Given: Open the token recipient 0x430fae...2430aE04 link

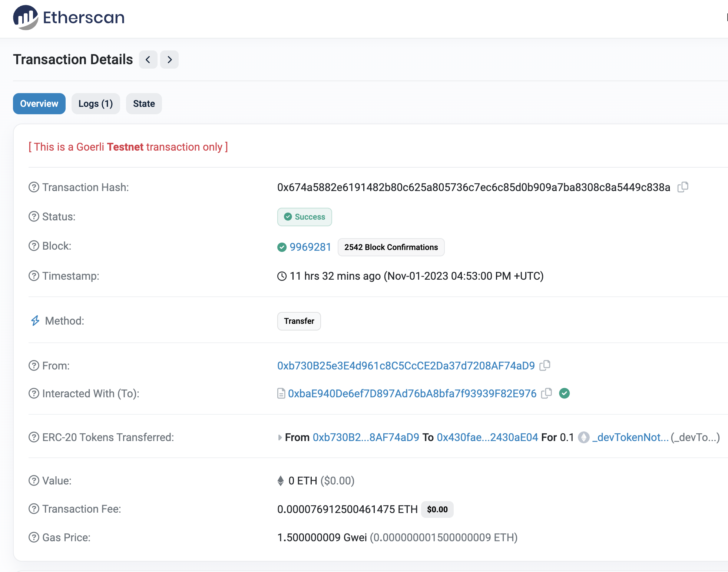Looking at the screenshot, I should [487, 437].
